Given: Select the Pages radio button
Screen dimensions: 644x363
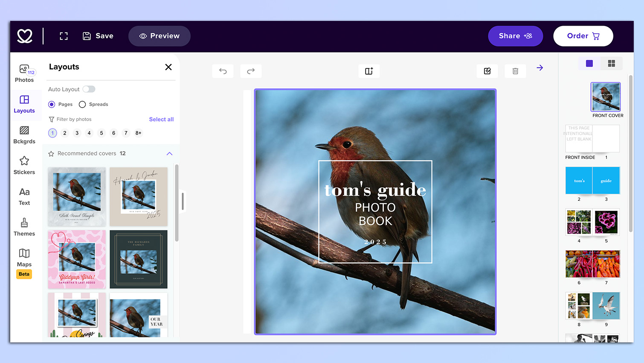Looking at the screenshot, I should click(x=52, y=104).
